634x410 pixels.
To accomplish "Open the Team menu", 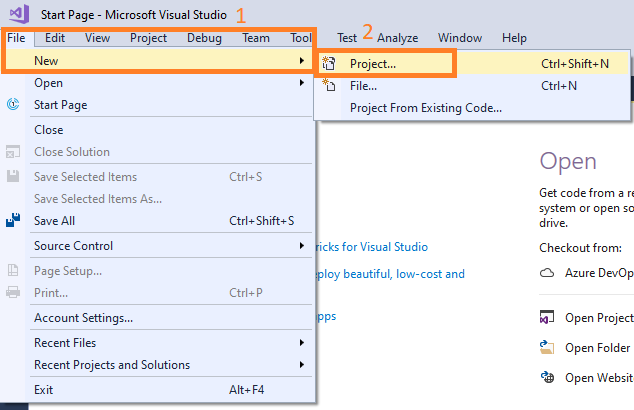I will pyautogui.click(x=256, y=38).
